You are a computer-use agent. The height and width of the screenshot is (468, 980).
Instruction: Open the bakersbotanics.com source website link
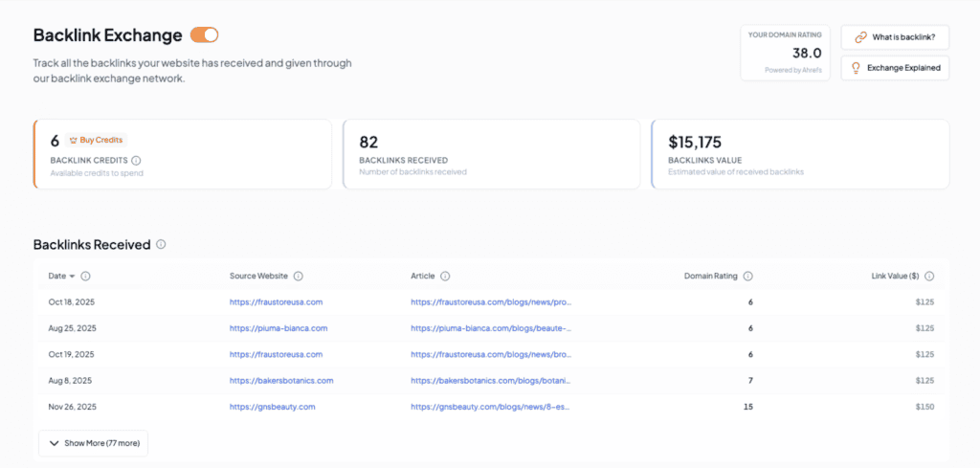281,380
